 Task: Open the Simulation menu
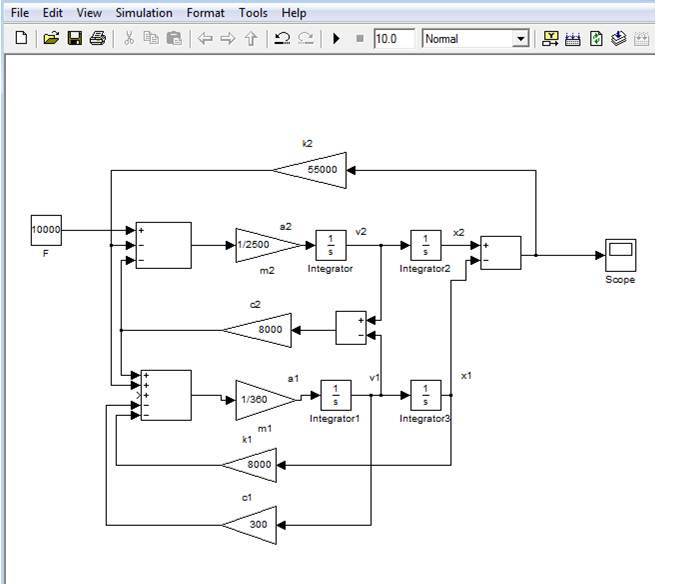point(144,13)
